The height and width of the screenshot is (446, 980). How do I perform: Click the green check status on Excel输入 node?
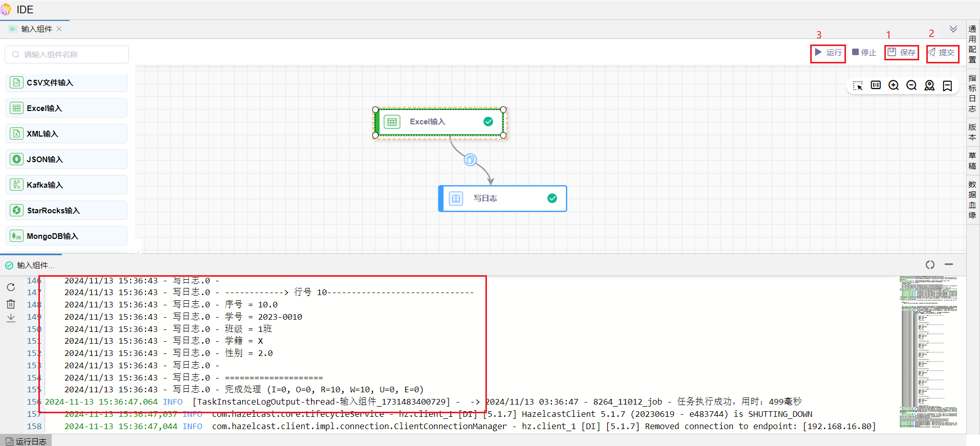click(488, 122)
